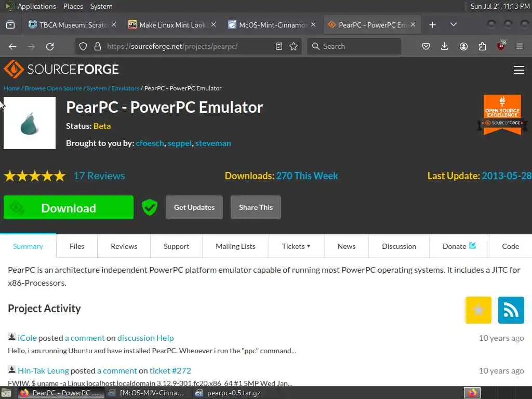Select the Summary tab
The height and width of the screenshot is (399, 532).
click(28, 246)
